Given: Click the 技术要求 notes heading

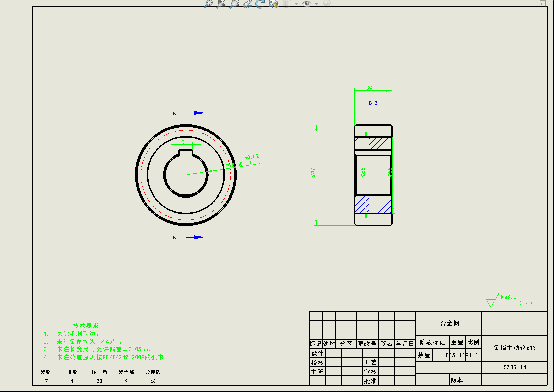Looking at the screenshot, I should tap(85, 325).
